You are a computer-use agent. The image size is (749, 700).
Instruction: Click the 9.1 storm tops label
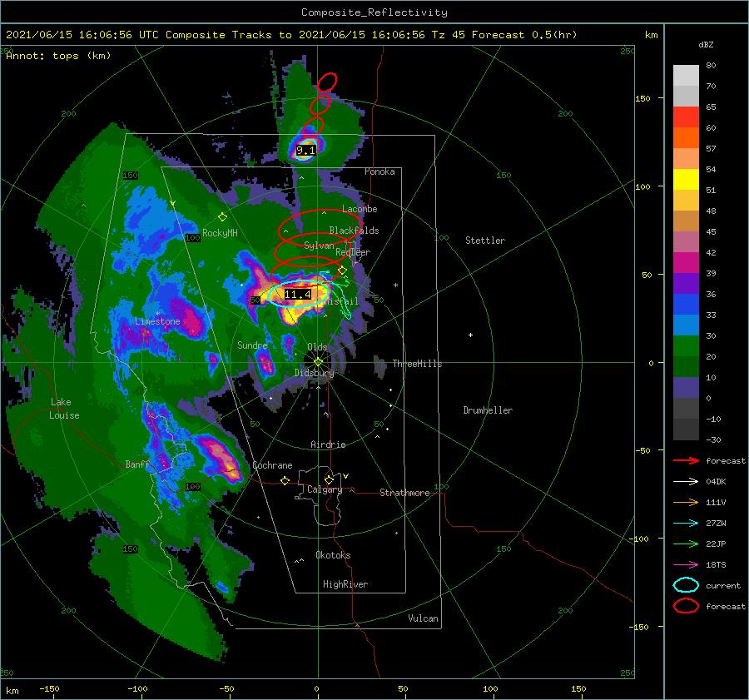305,151
